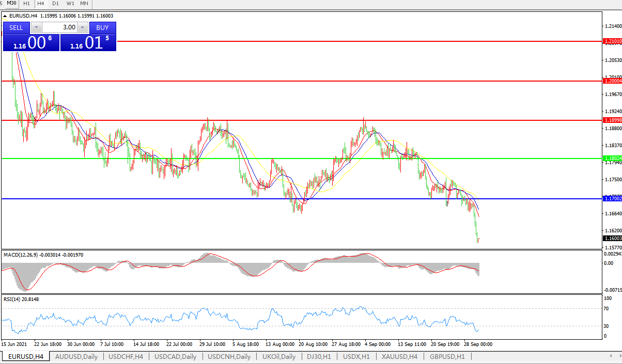Click the BUY button
Viewport: 622px width, 364px height.
[x=102, y=27]
